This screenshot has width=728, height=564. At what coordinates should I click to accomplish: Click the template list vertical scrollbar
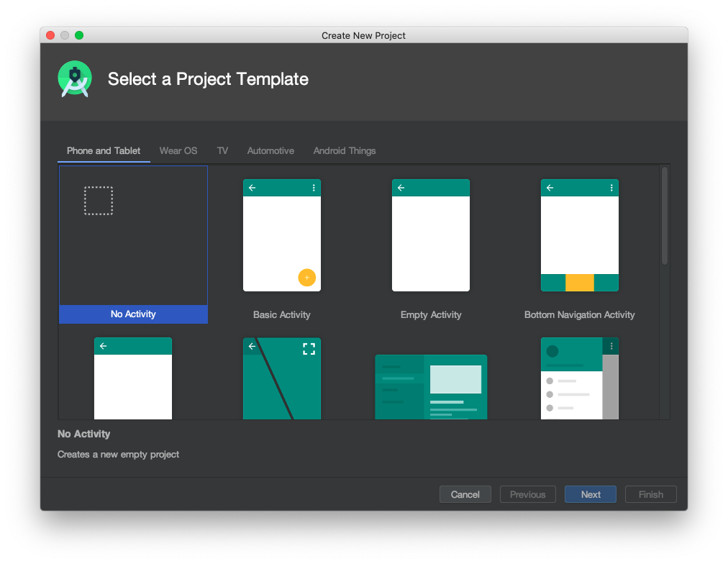(x=665, y=216)
